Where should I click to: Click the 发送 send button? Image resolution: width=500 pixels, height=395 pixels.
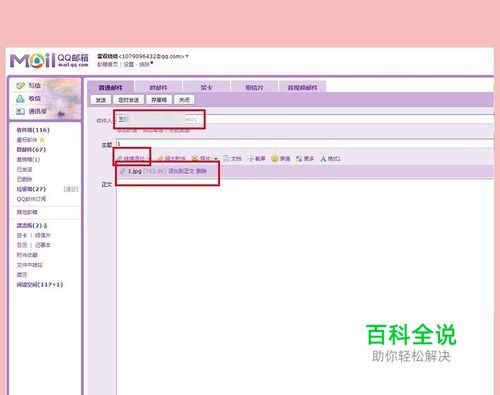click(101, 100)
